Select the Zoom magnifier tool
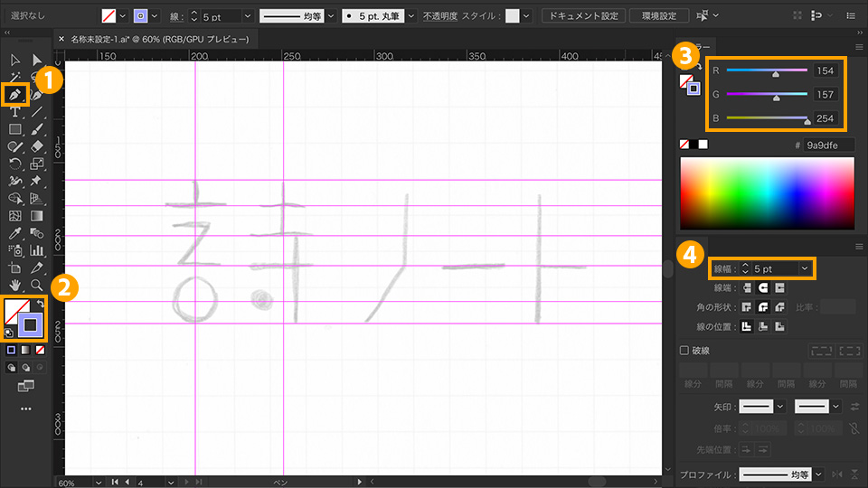Viewport: 868px width, 488px height. 36,286
